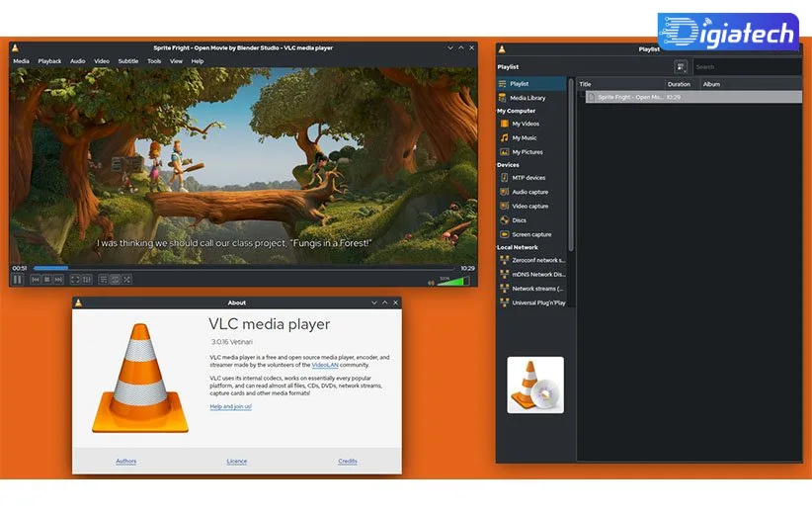Click VLC cone icon in Playlist title bar

click(x=501, y=49)
